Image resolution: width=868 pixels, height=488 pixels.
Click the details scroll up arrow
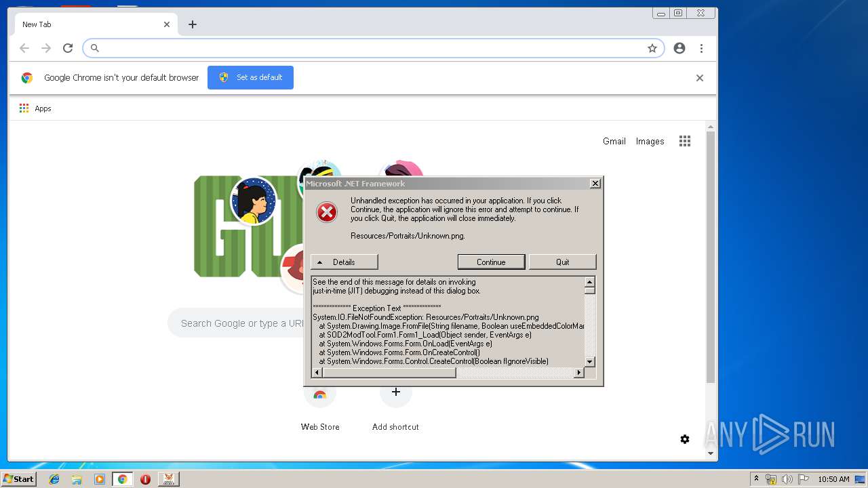click(590, 282)
